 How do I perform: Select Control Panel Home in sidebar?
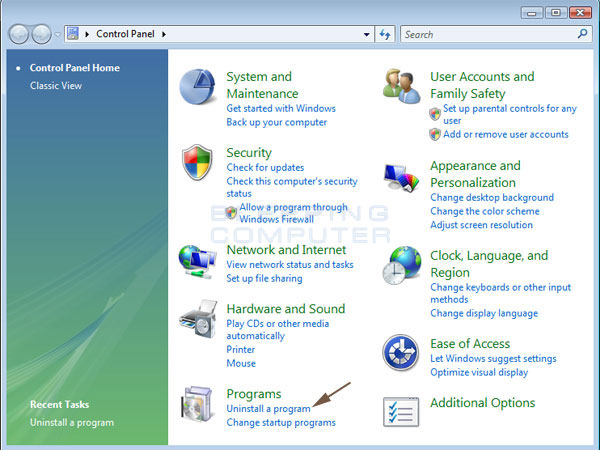coord(75,68)
